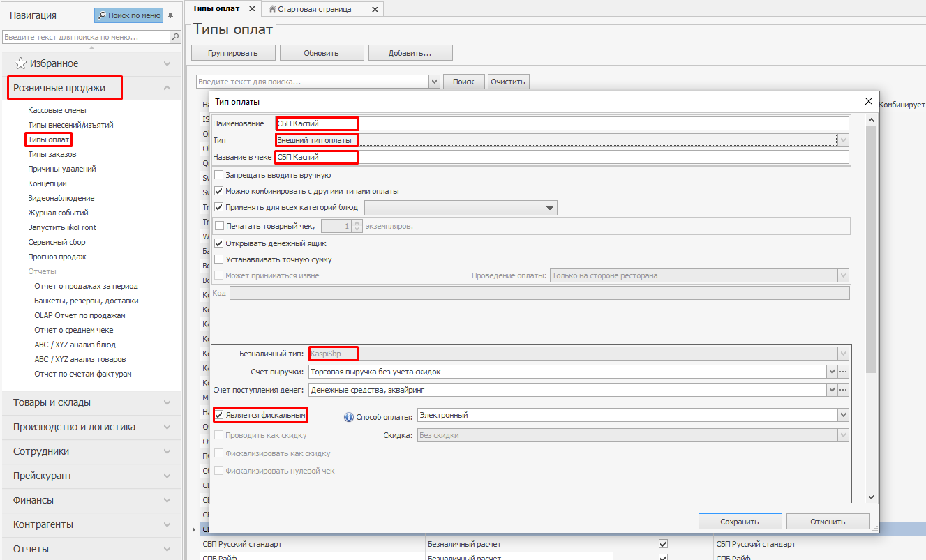Click the dialog vertical scrollbar thumb
926x560 pixels.
tap(871, 249)
